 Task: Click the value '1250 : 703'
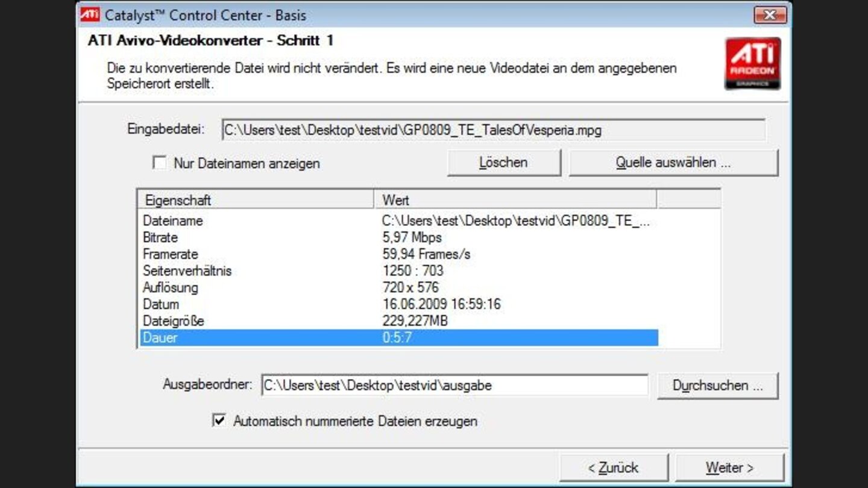point(413,271)
